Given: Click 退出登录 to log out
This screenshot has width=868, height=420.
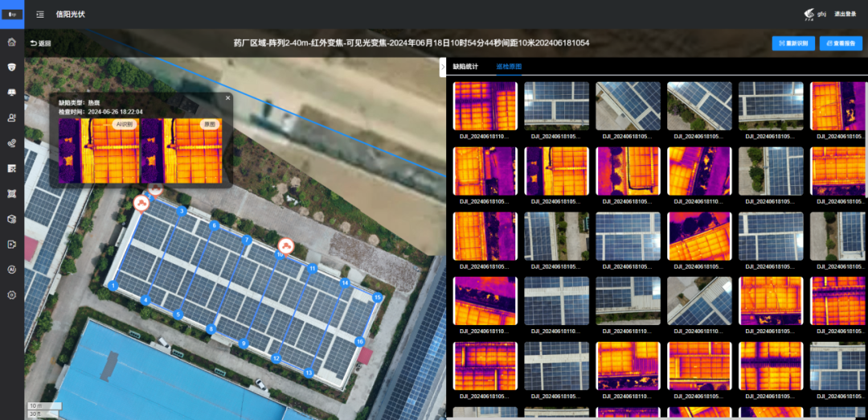Looking at the screenshot, I should [x=845, y=14].
